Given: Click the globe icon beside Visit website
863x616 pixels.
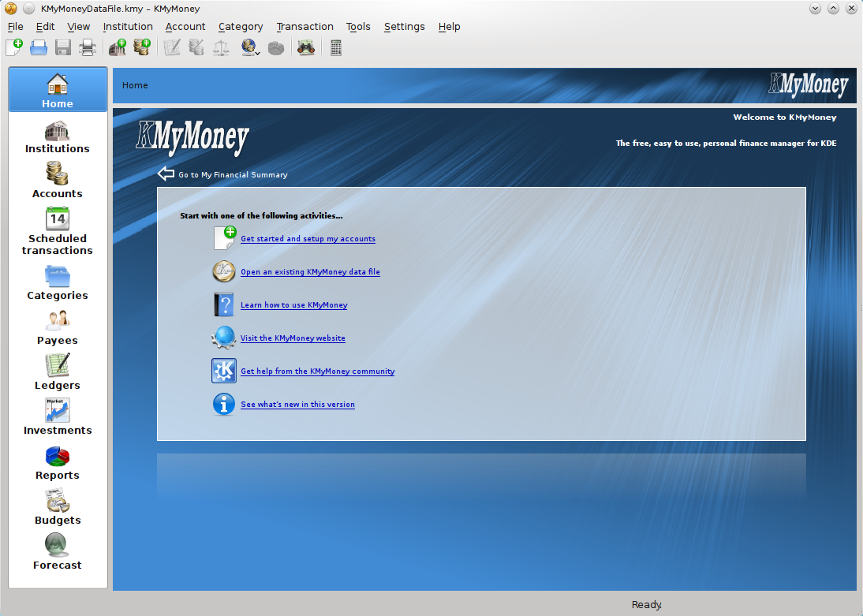Looking at the screenshot, I should coord(224,338).
